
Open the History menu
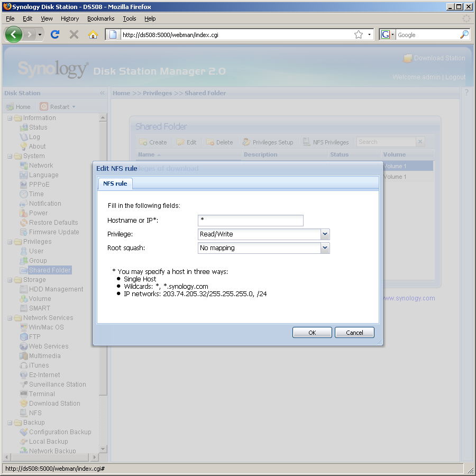pyautogui.click(x=69, y=19)
